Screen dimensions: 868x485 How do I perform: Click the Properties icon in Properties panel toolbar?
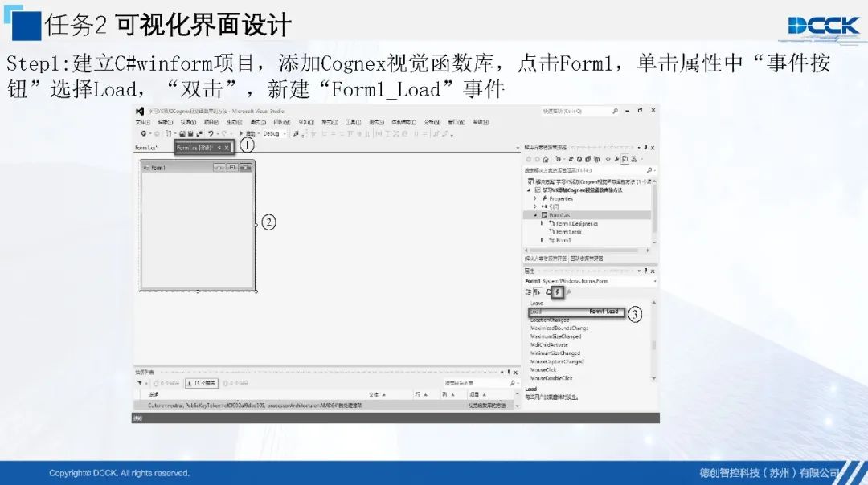(x=547, y=292)
